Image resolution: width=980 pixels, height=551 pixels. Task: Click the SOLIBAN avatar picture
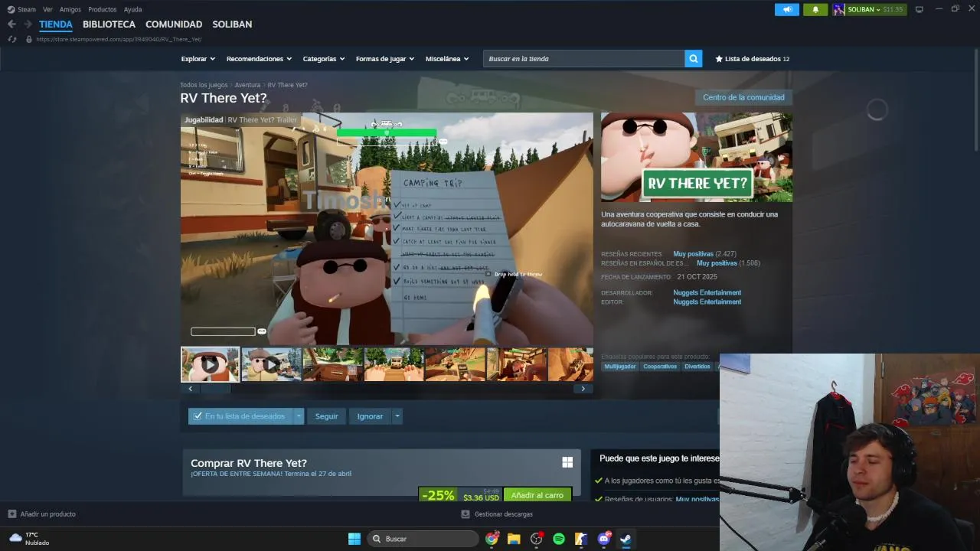tap(839, 9)
